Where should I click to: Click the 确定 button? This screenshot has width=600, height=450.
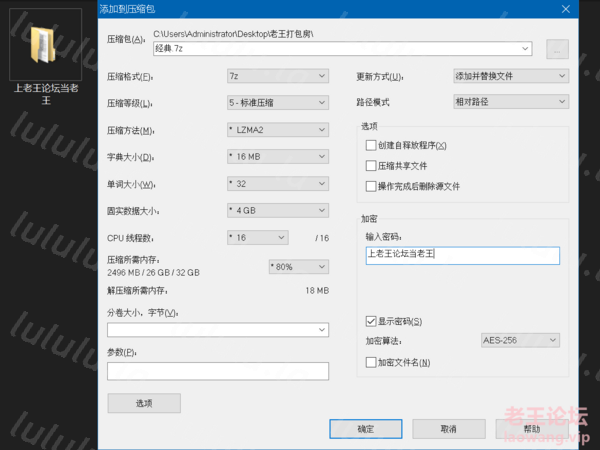pyautogui.click(x=365, y=429)
